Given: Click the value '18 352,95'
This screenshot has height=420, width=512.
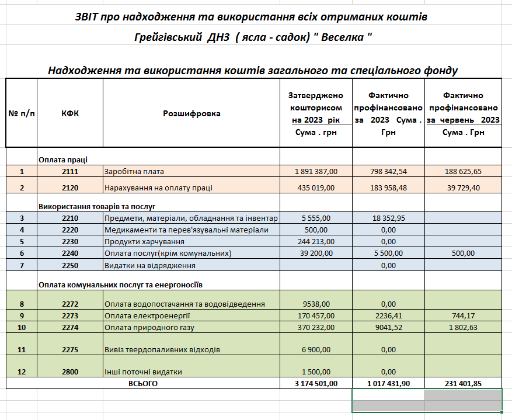Looking at the screenshot, I should point(389,218).
